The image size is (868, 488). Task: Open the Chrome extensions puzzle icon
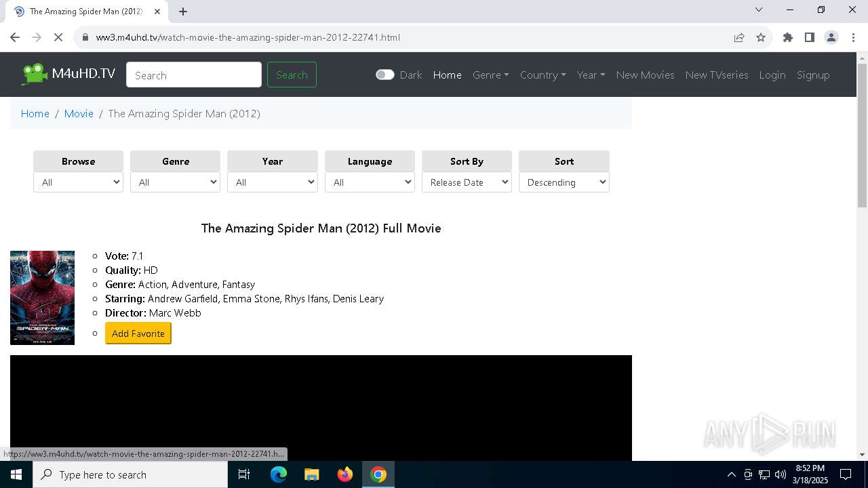click(x=788, y=37)
